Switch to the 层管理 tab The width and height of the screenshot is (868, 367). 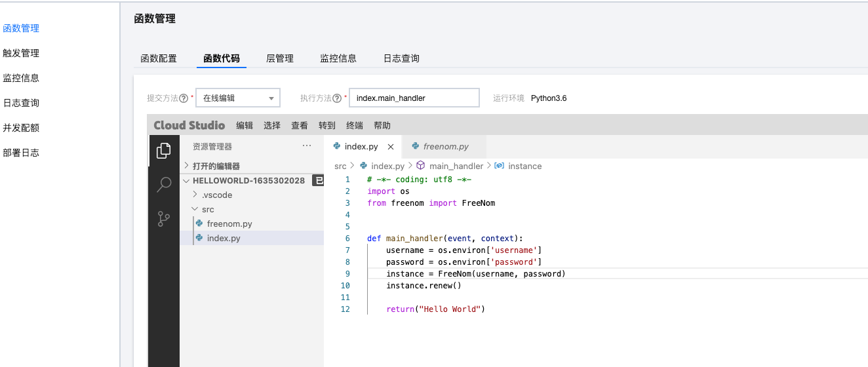280,58
